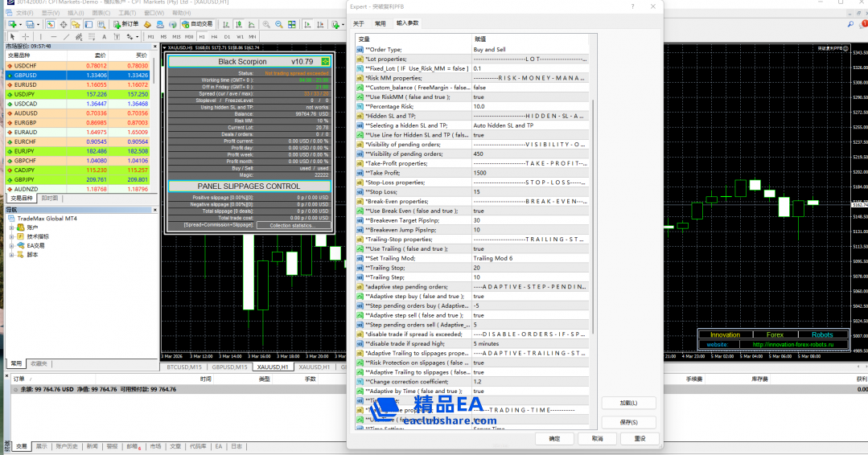Image resolution: width=868 pixels, height=455 pixels.
Task: Open the 工具(T) menu
Action: tap(126, 13)
